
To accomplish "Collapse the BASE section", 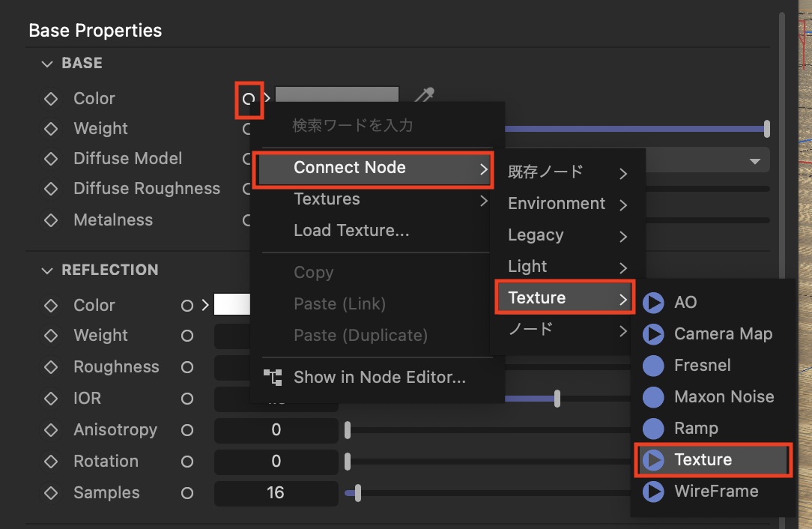I will pyautogui.click(x=48, y=64).
